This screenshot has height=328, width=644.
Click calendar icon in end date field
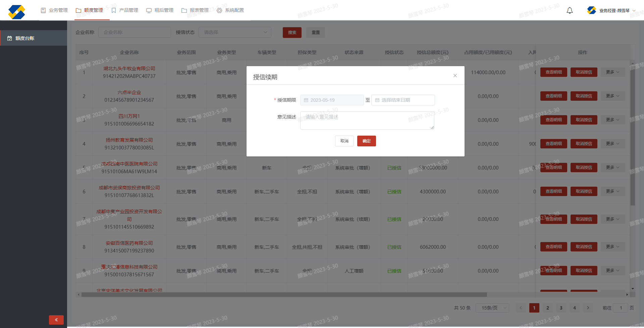click(377, 100)
